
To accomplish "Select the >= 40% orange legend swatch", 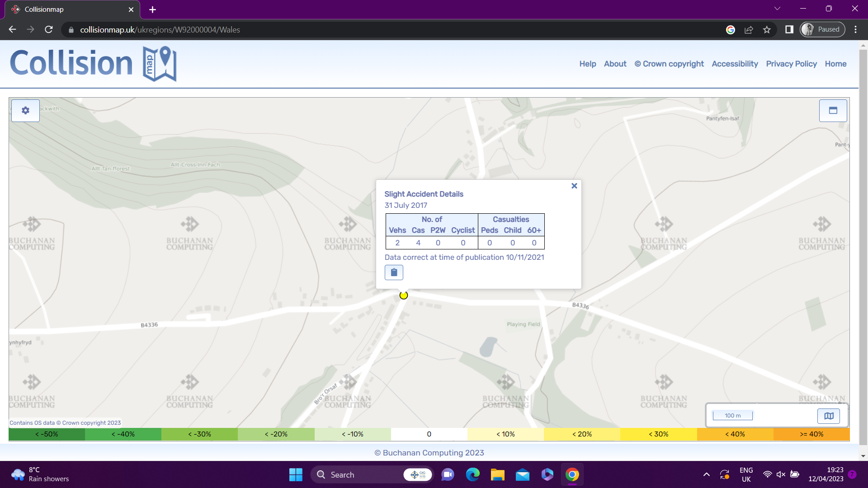I will (x=811, y=434).
